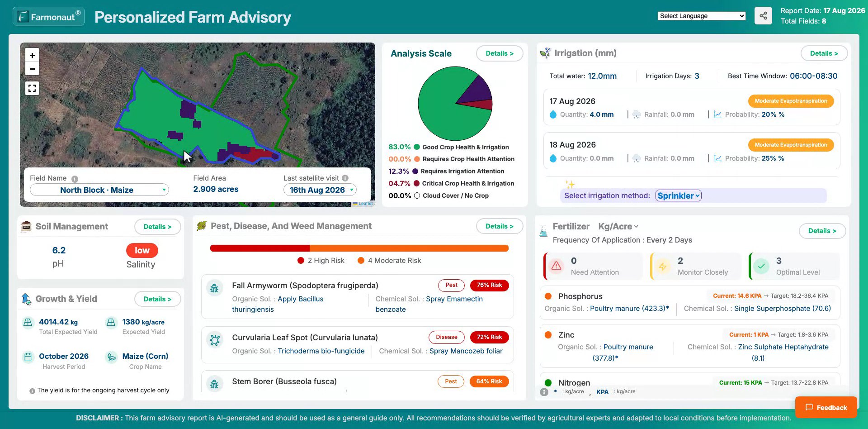Click the Trichoderma bio-fungicide solution

[321, 351]
